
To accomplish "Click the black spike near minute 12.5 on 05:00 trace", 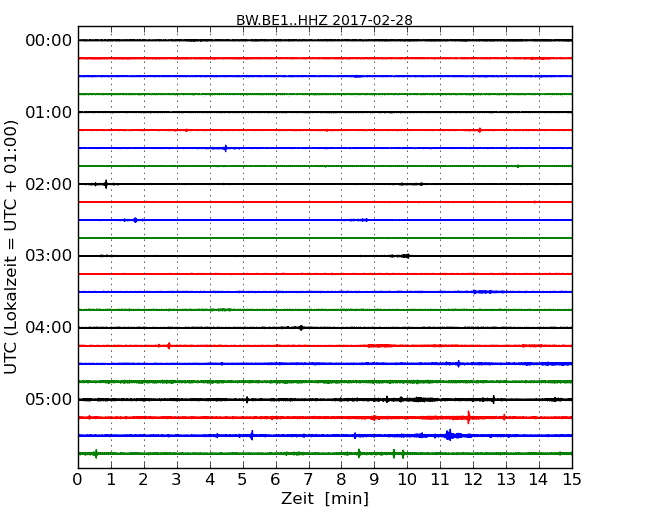I will 493,400.
